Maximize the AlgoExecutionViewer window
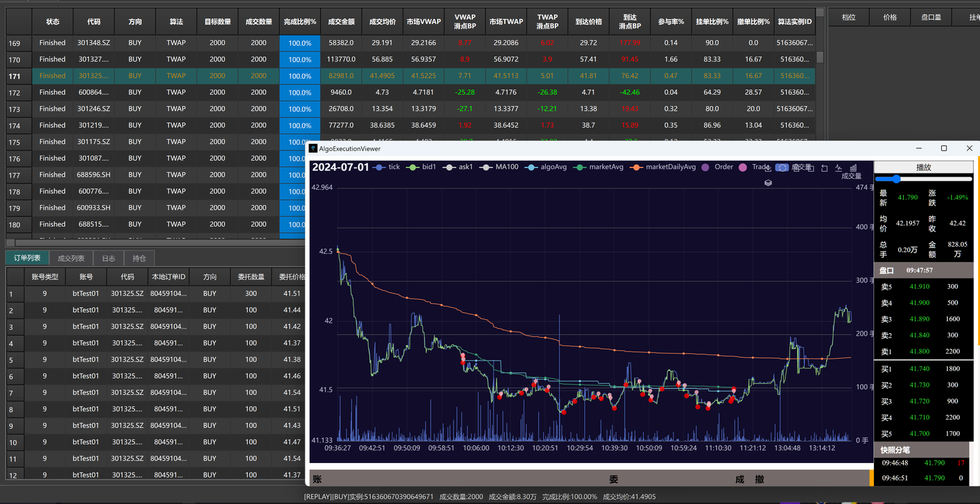Screen dimensions: 980x504 click(x=944, y=148)
